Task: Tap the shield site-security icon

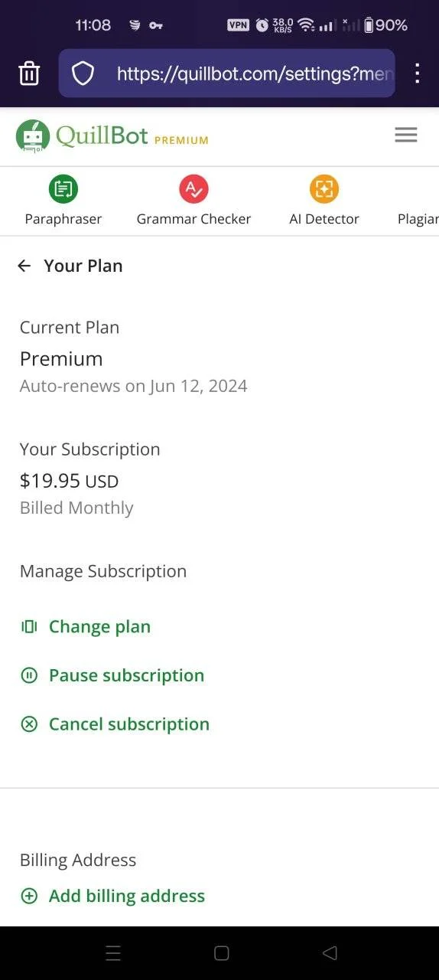Action: (83, 73)
